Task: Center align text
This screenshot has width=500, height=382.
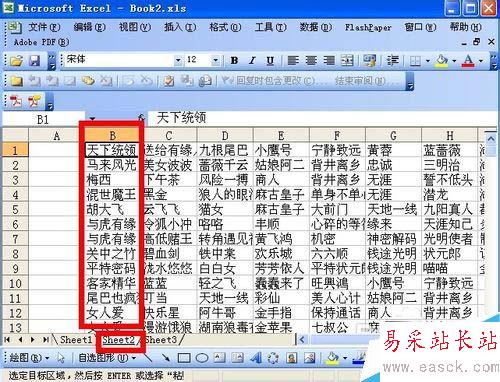Action: [x=311, y=60]
